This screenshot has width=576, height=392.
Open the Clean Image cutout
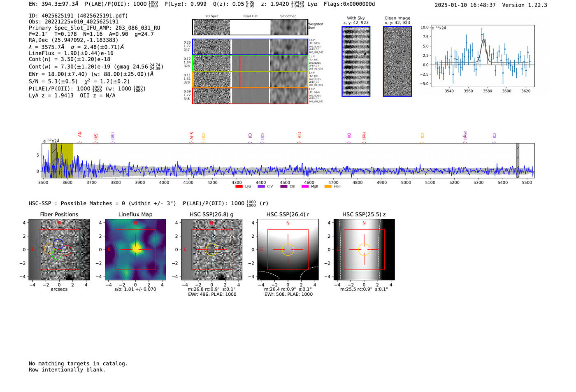397,61
